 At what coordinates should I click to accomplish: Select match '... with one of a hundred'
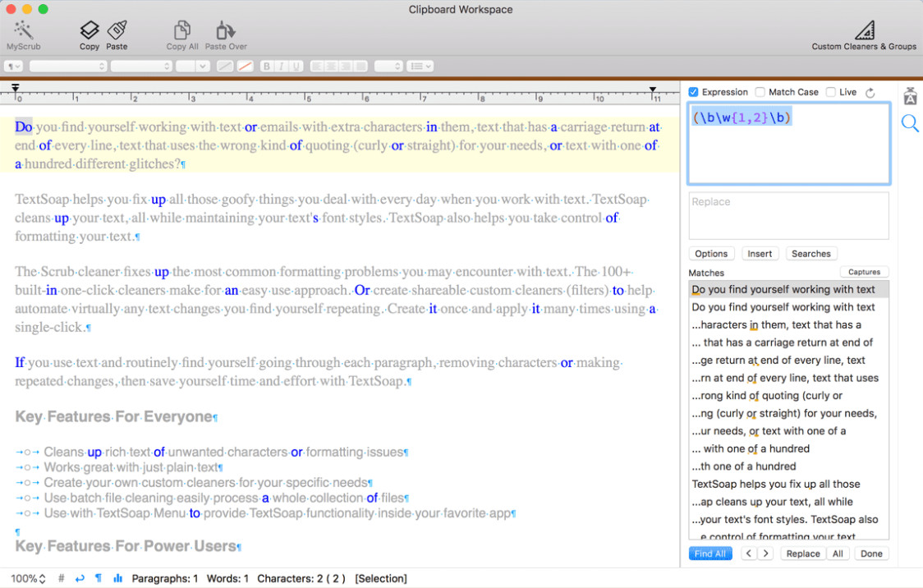[788, 448]
